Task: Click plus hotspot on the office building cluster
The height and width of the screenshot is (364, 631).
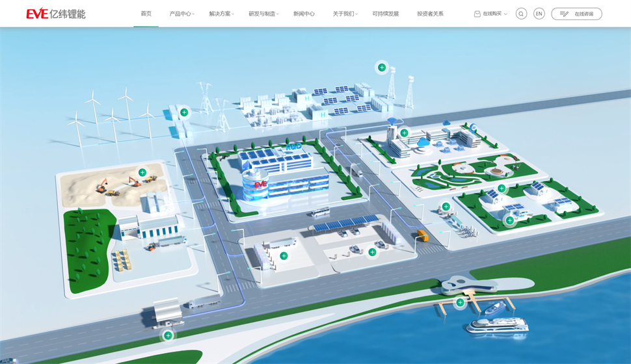Action: 404,133
